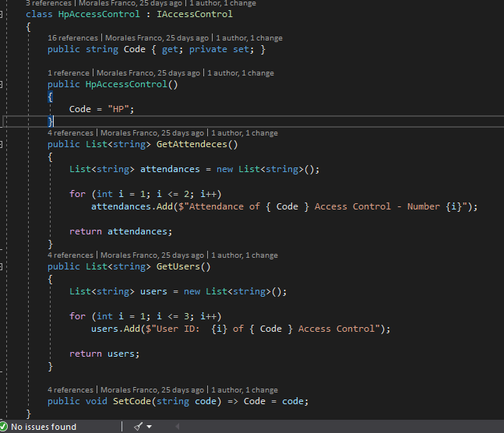Collapse the HpAccessControl constructor outlining toggle

1,85
